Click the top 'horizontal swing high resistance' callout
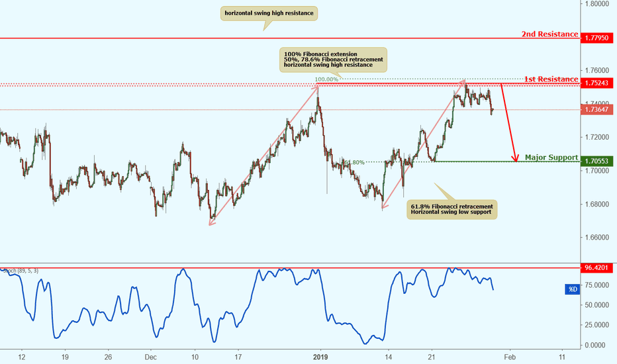 coord(269,13)
